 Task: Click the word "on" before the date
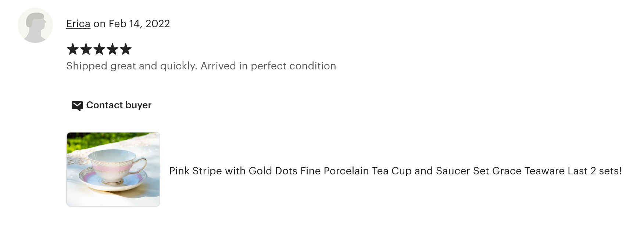99,24
